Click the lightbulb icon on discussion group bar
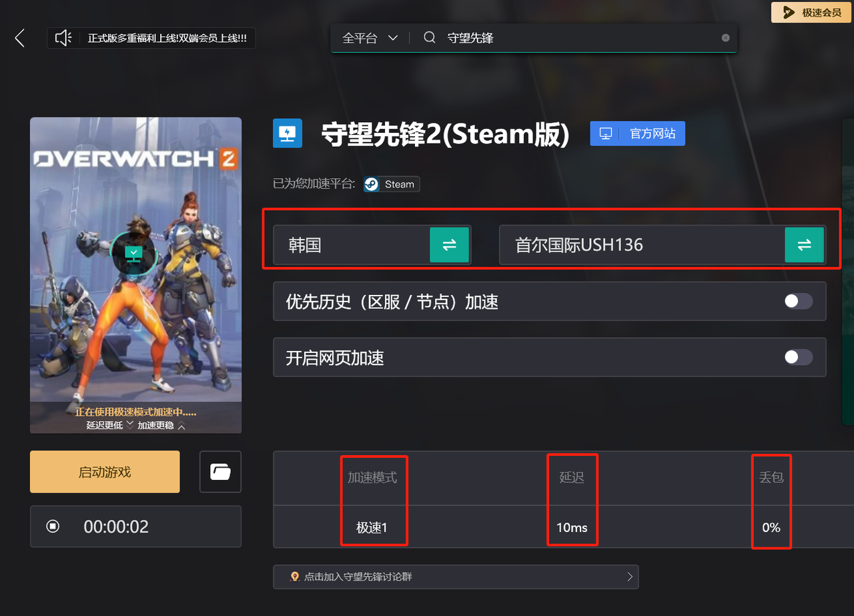Viewport: 854px width, 616px height. 294,577
